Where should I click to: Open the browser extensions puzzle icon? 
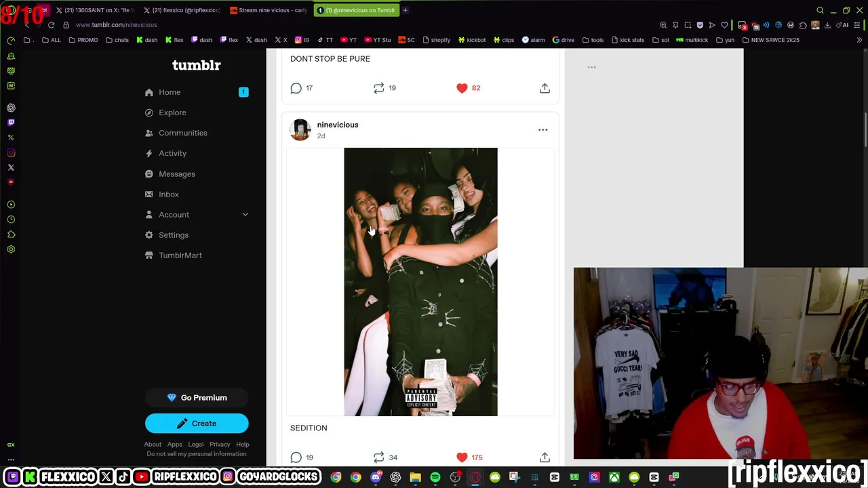tap(804, 25)
